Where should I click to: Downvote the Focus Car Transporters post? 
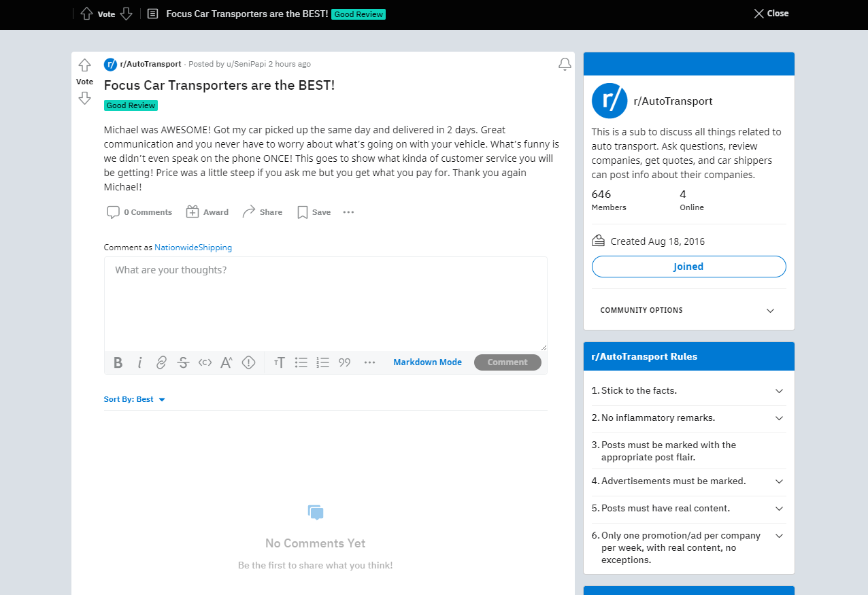tap(84, 98)
